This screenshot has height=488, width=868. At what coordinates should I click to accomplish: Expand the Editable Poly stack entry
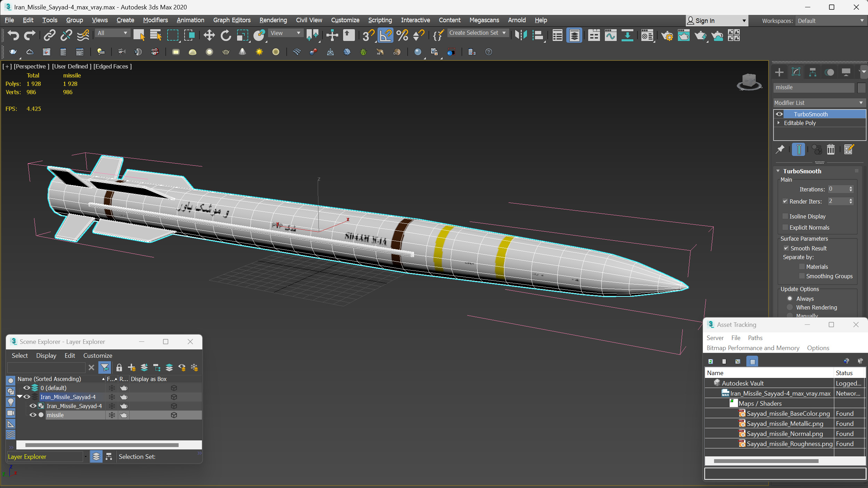tap(779, 123)
